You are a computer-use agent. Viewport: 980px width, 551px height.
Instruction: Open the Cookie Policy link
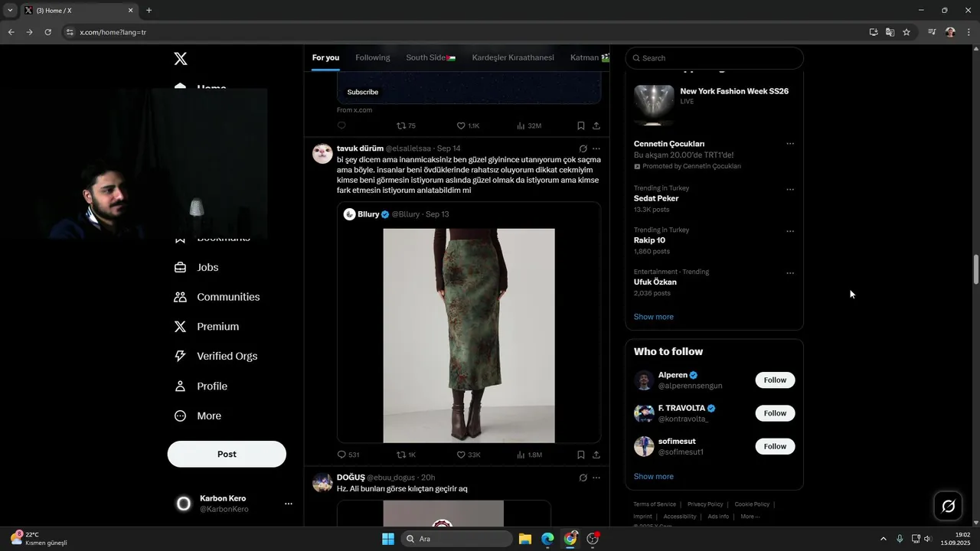click(x=752, y=504)
